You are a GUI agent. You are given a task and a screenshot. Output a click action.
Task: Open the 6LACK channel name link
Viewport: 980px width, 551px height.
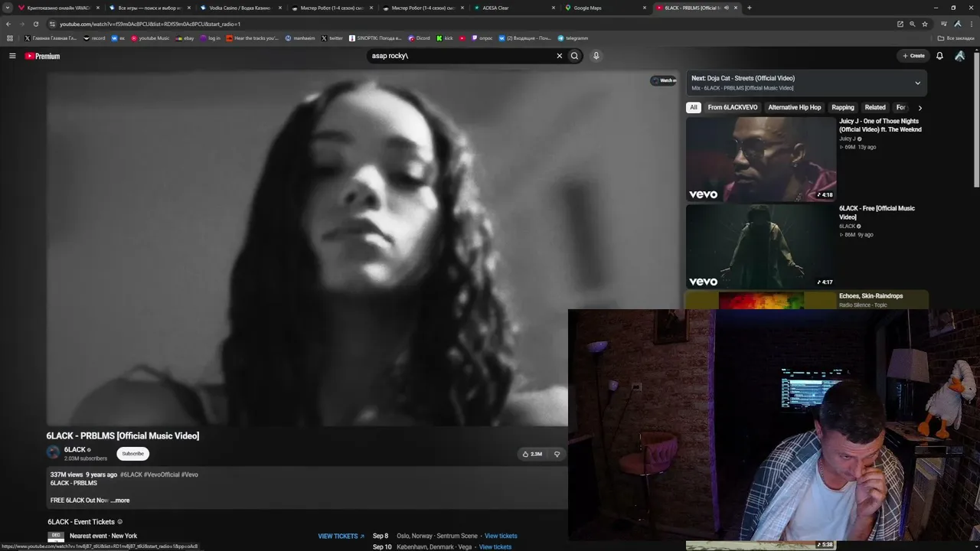(x=75, y=450)
